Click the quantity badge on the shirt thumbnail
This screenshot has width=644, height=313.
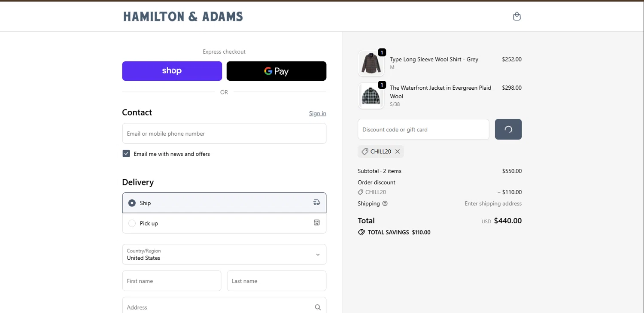pos(382,52)
